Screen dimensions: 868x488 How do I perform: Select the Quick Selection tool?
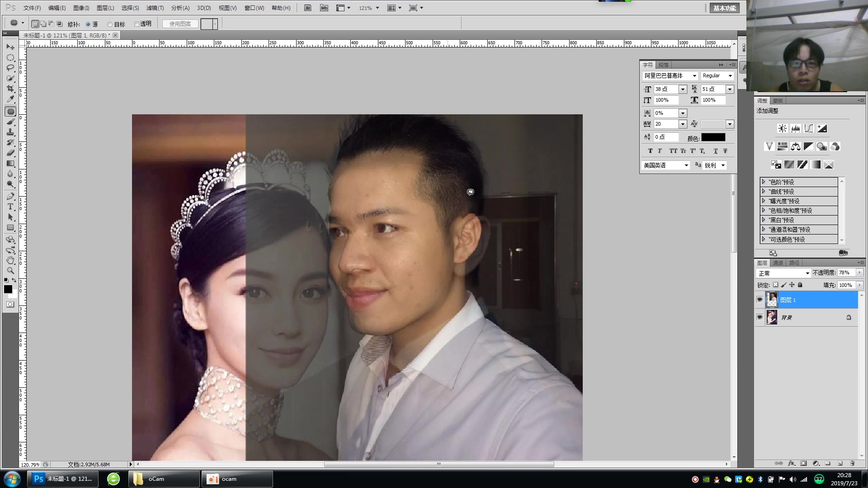click(x=10, y=78)
